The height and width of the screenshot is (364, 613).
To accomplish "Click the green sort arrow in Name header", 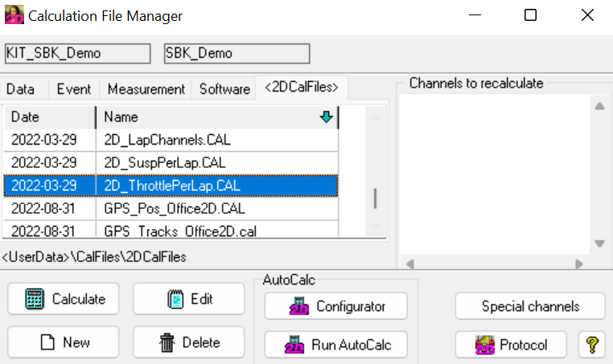I will [326, 117].
